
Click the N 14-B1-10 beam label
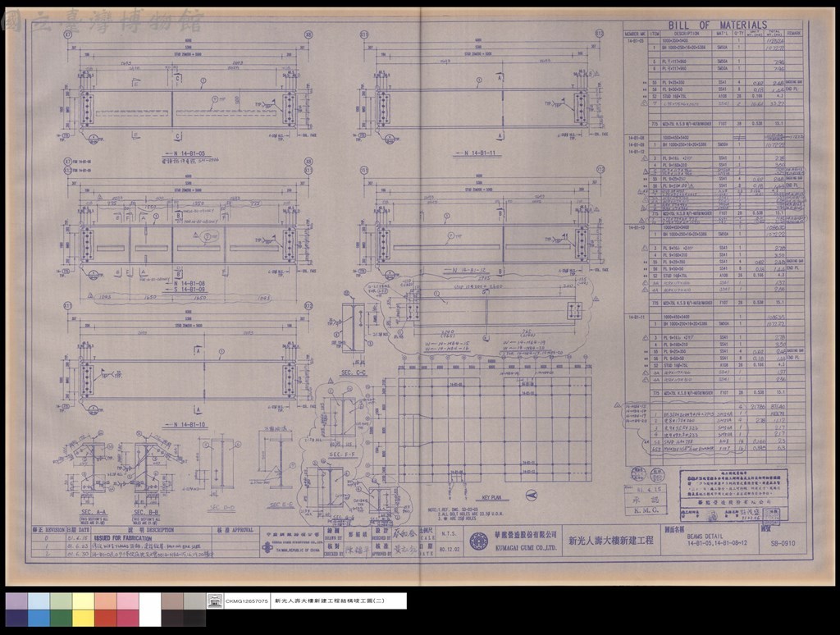click(185, 425)
